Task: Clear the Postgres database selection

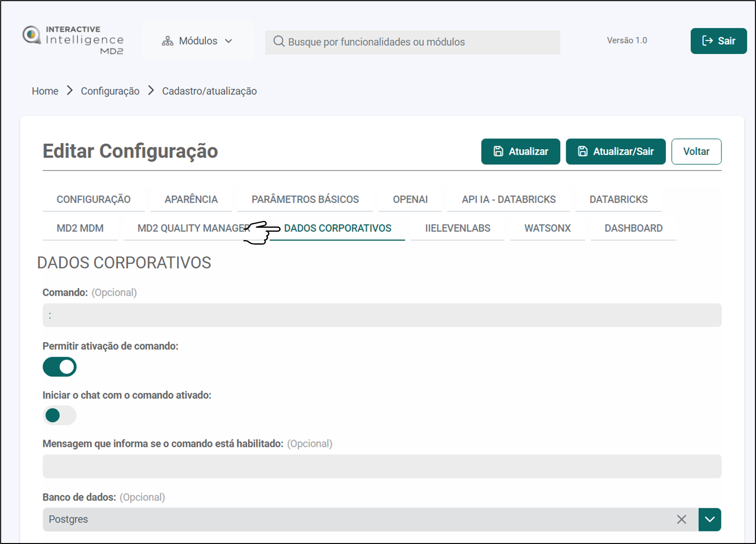Action: coord(681,519)
